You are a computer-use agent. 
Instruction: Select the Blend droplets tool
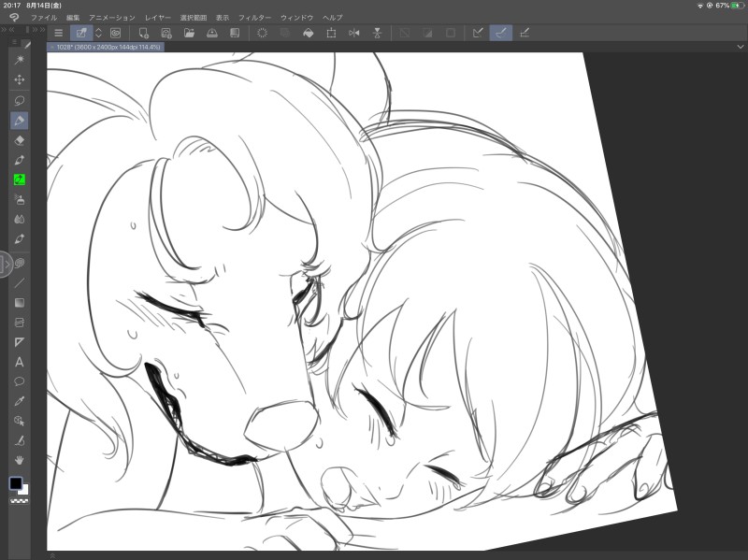point(20,219)
